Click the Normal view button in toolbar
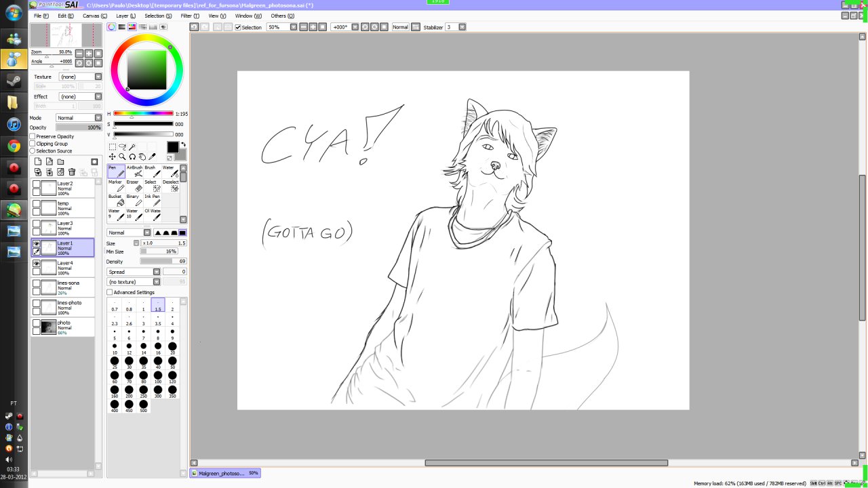This screenshot has width=868, height=488. click(x=400, y=27)
